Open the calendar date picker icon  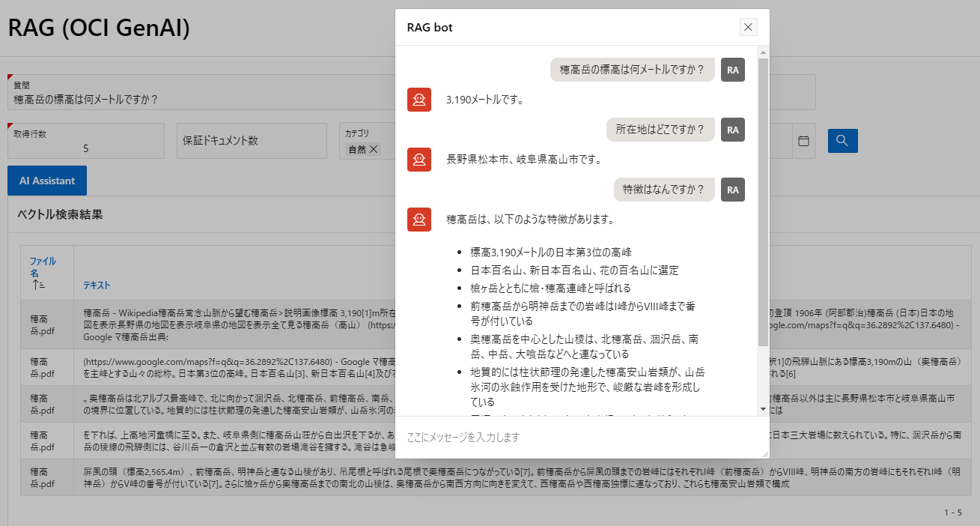coord(803,140)
